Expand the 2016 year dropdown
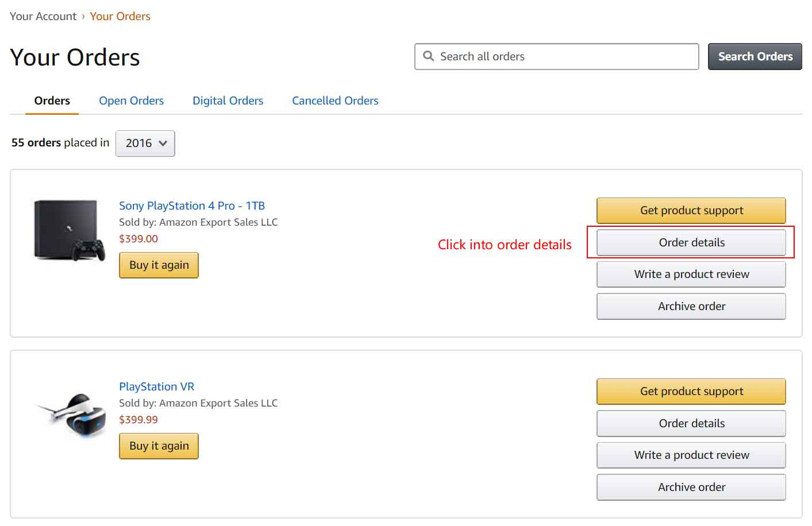812x526 pixels. click(145, 143)
